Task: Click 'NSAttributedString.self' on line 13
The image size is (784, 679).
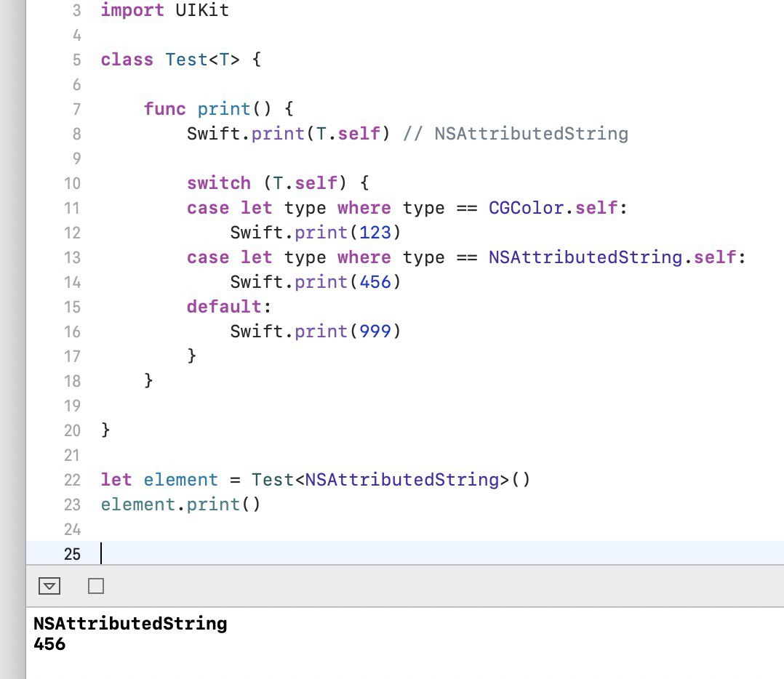Action: tap(612, 257)
